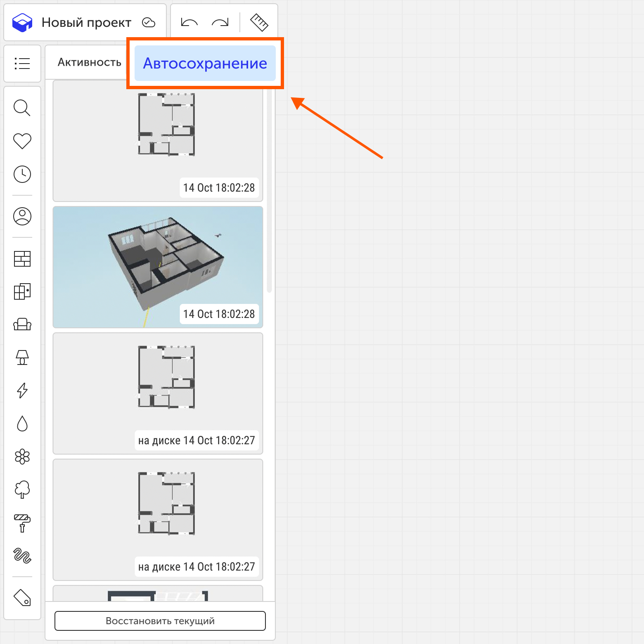Select the brick wall construction tool
Screen dimensions: 644x644
coord(22,259)
